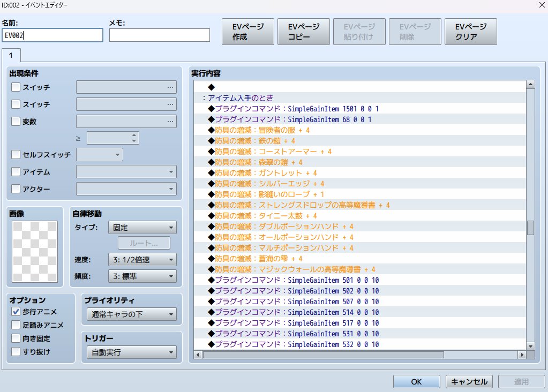
Task: Select the 鉄の鎧 + 4 command
Action: pyautogui.click(x=359, y=141)
